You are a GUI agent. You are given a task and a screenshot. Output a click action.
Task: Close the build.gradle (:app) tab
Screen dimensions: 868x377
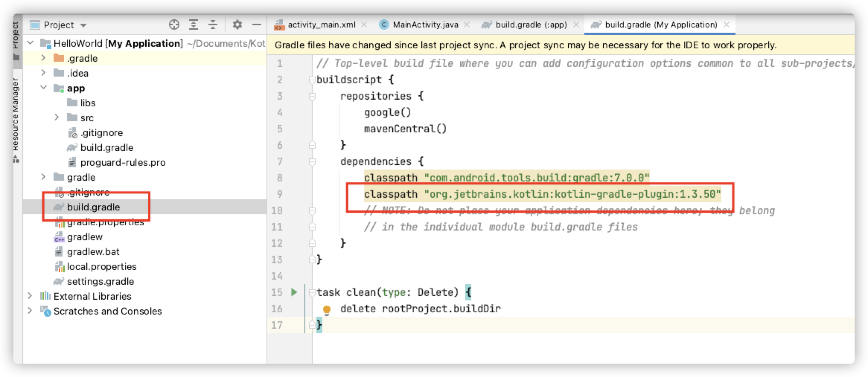tap(577, 25)
